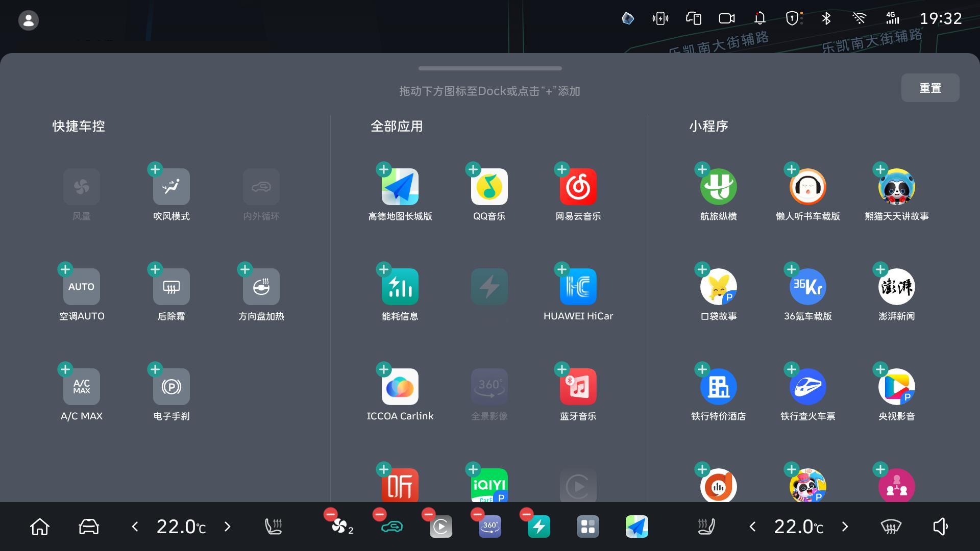
Task: Add 方向盘加热 using its plus badge
Action: click(x=245, y=269)
